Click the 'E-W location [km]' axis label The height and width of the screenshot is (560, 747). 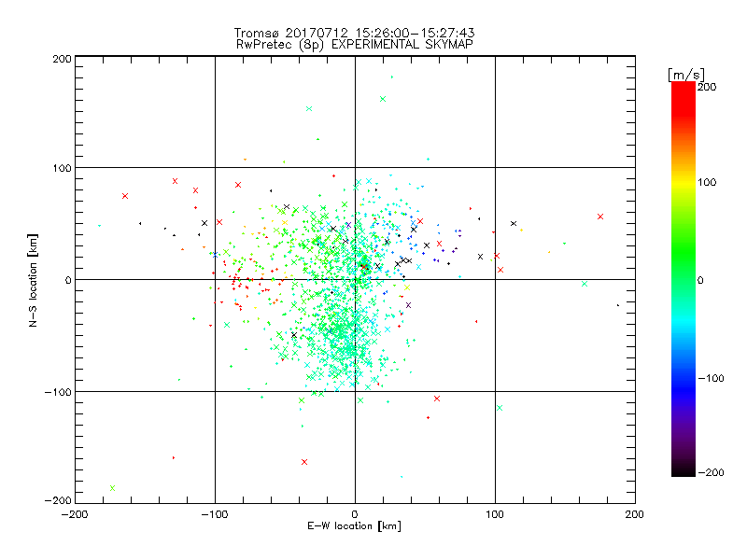coord(354,525)
